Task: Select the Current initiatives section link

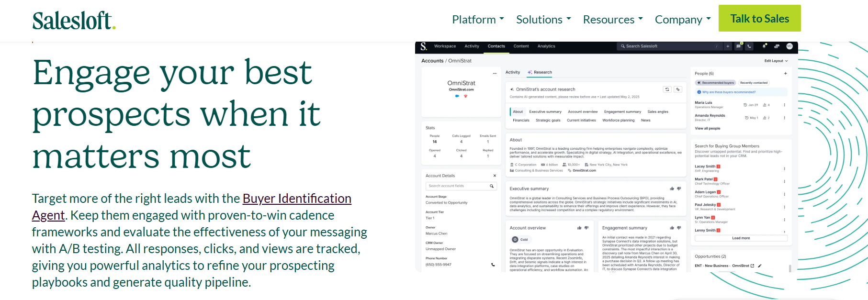Action: [x=581, y=121]
